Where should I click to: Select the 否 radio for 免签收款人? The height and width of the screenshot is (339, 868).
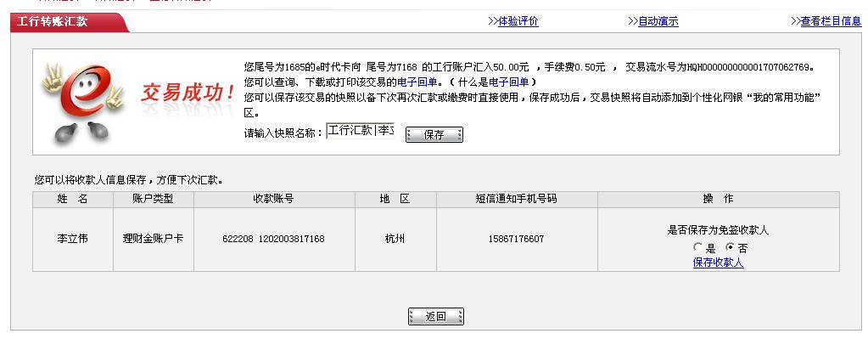click(730, 247)
